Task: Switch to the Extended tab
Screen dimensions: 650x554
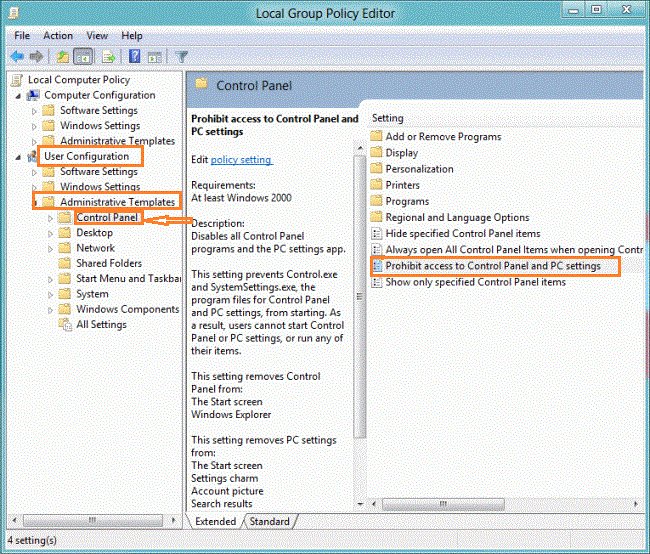Action: click(x=216, y=521)
